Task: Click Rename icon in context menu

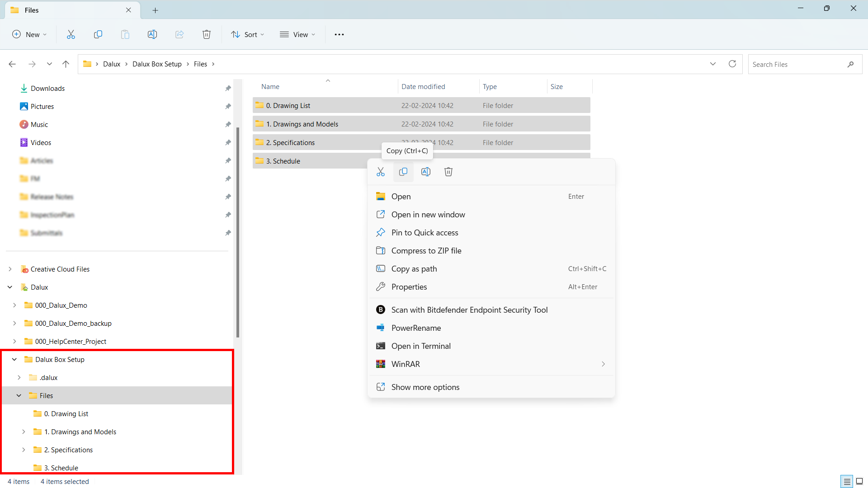Action: [426, 172]
